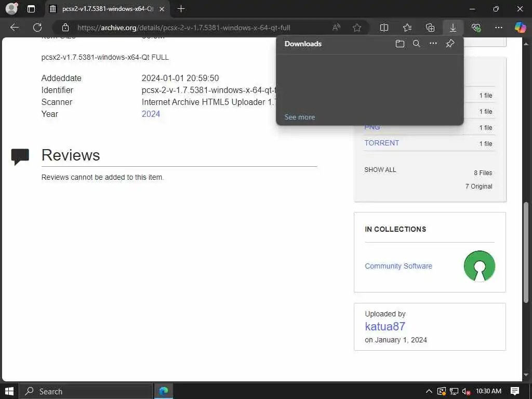Screen dimensions: 532x399
Task: Search downloads in Downloads panel
Action: click(416, 44)
